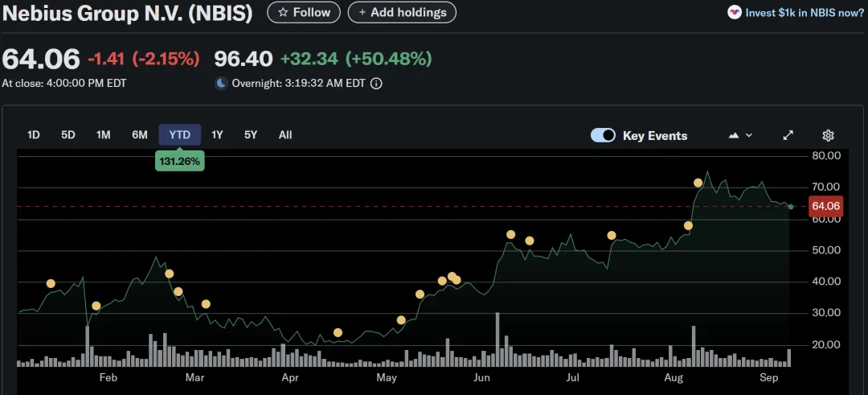The height and width of the screenshot is (395, 868).
Task: Click the 64.06 current price tag
Action: pyautogui.click(x=826, y=207)
